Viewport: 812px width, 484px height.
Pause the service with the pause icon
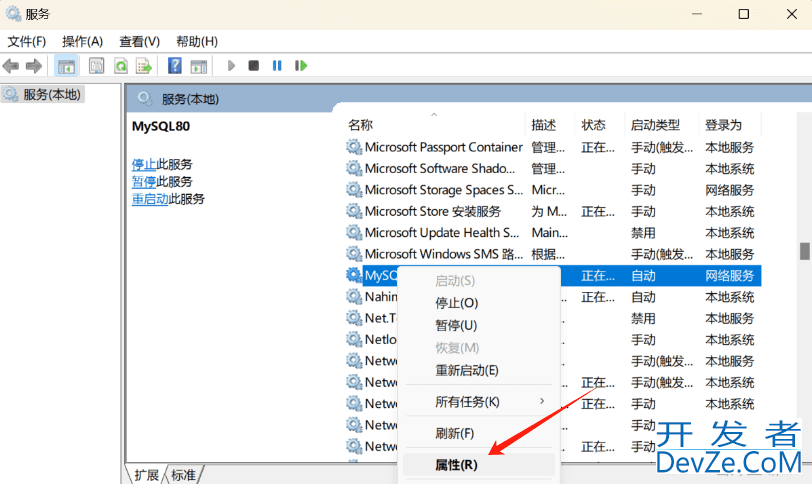point(277,66)
